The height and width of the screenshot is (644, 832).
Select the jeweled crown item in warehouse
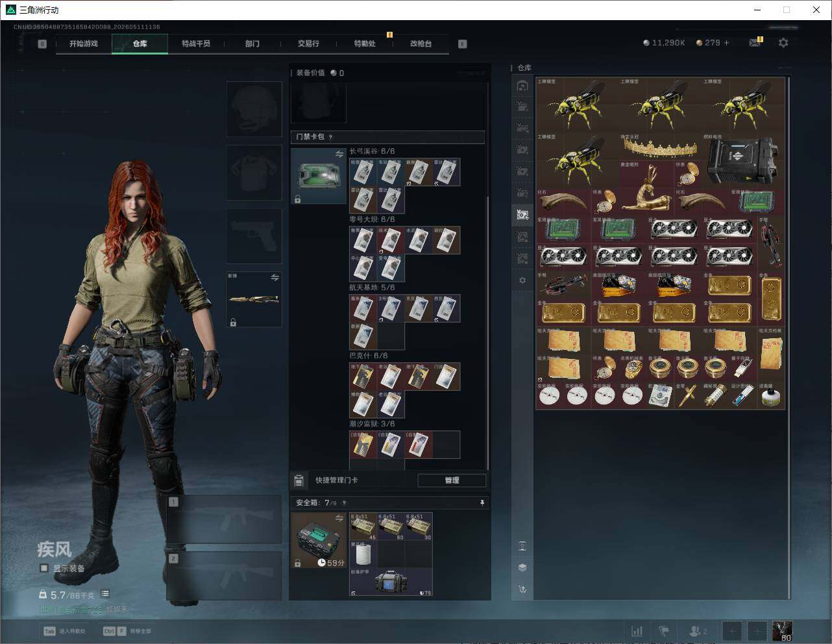tap(661, 147)
